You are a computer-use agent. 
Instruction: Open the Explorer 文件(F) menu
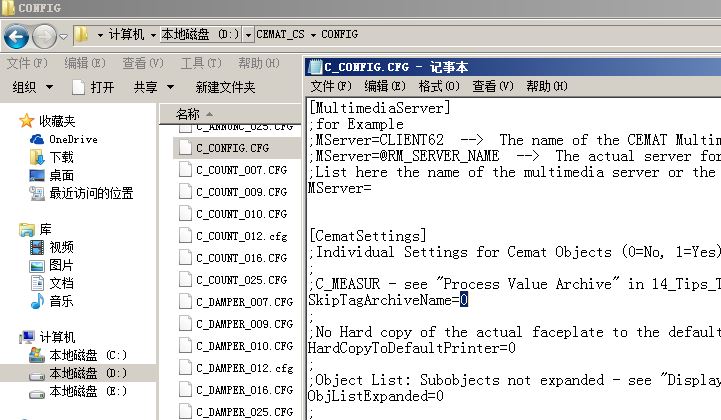click(27, 63)
